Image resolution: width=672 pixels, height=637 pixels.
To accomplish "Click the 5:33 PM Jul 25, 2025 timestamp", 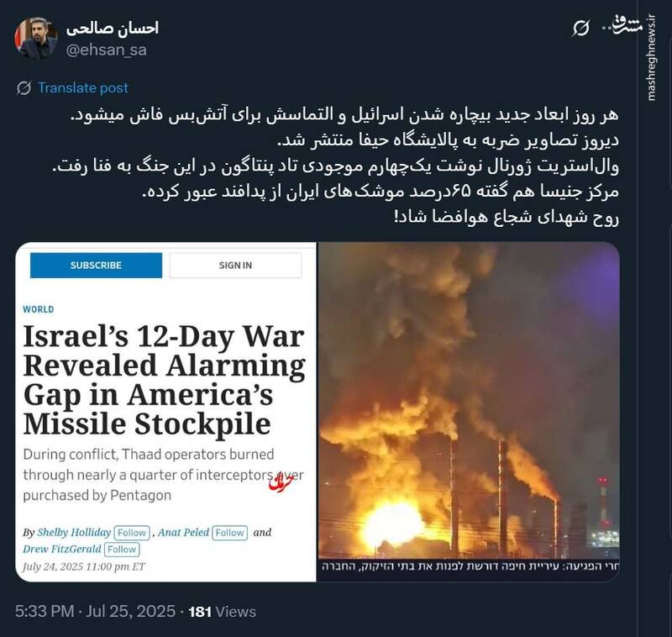I will 95,611.
